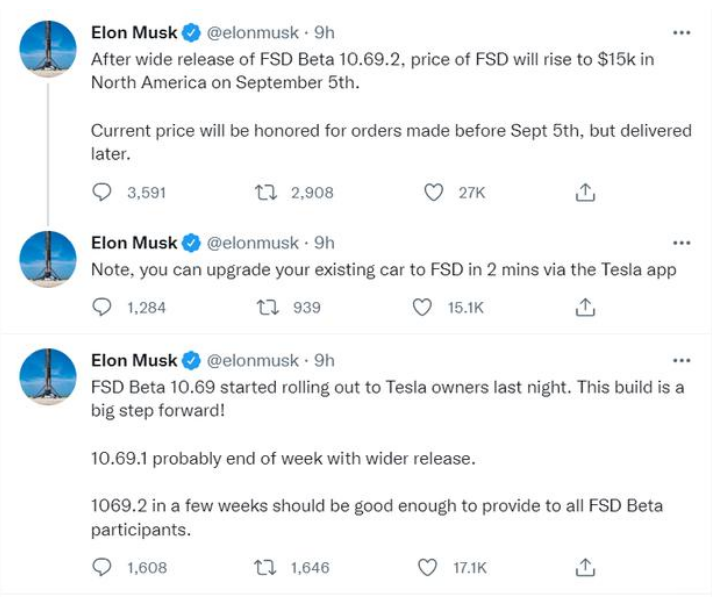Share the Tesla app upgrade tweet
The image size is (712, 600).
point(587,308)
